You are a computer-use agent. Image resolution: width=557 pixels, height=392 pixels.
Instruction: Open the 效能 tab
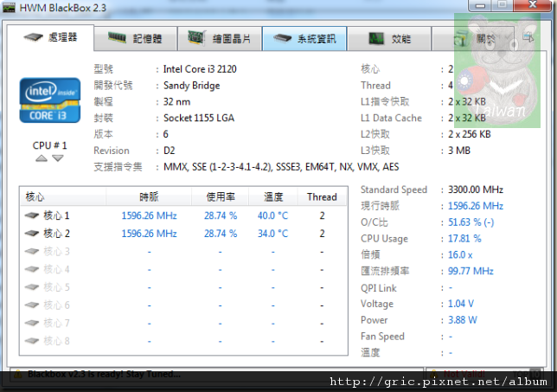coord(389,38)
